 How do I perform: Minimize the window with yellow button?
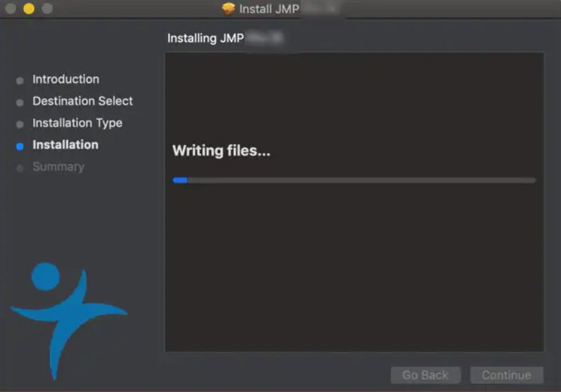(29, 8)
